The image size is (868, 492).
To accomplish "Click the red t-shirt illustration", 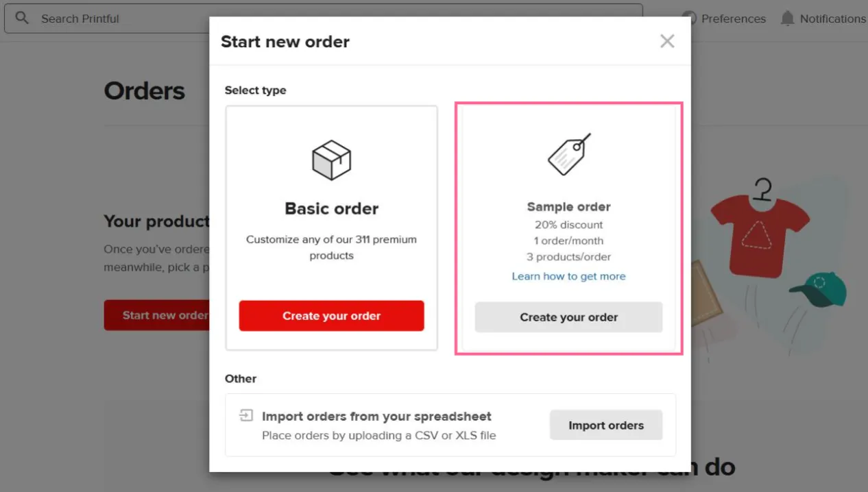I will click(760, 227).
